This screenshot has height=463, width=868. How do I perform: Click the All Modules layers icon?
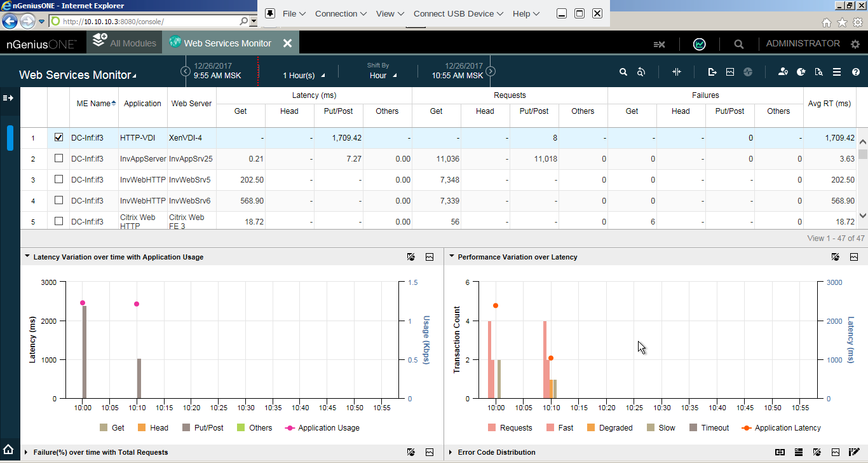click(100, 41)
